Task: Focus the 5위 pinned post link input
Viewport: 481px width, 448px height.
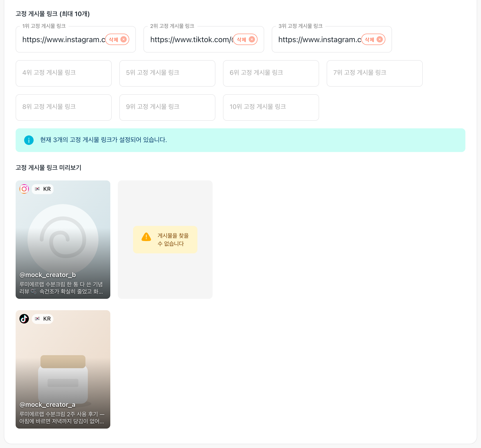Action: [167, 73]
